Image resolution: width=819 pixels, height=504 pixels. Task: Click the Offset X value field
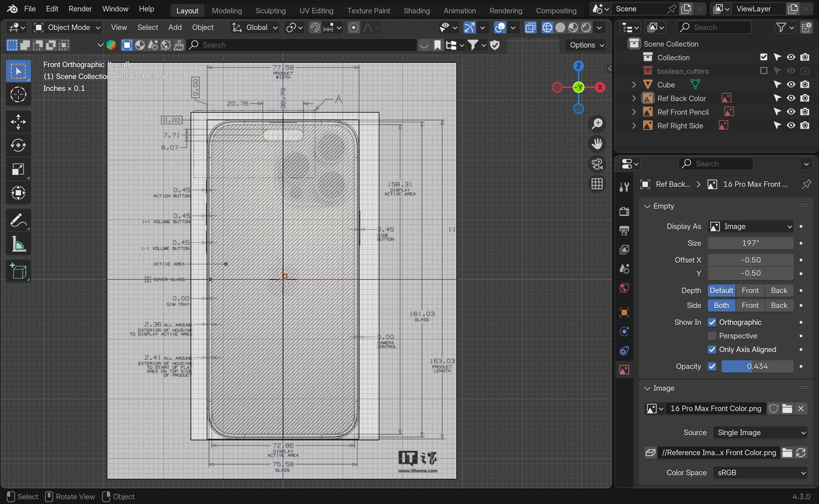tap(751, 260)
